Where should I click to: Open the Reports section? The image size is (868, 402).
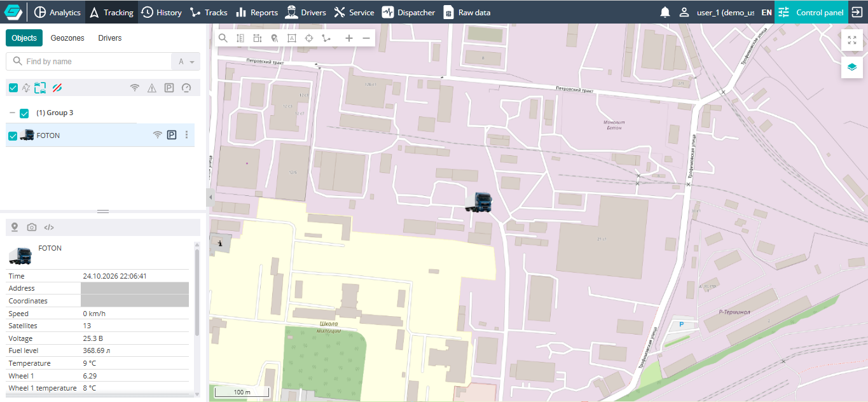click(257, 12)
